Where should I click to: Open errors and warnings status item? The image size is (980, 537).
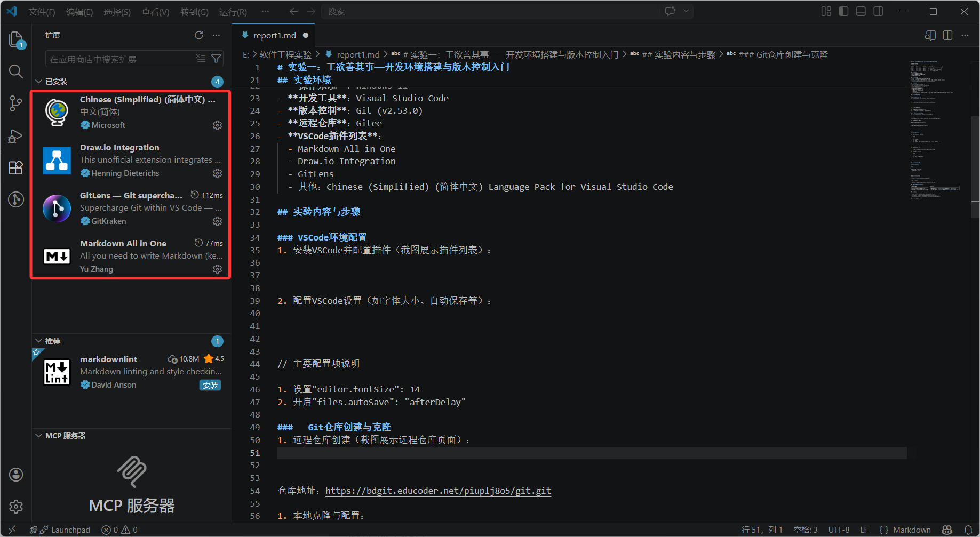119,530
